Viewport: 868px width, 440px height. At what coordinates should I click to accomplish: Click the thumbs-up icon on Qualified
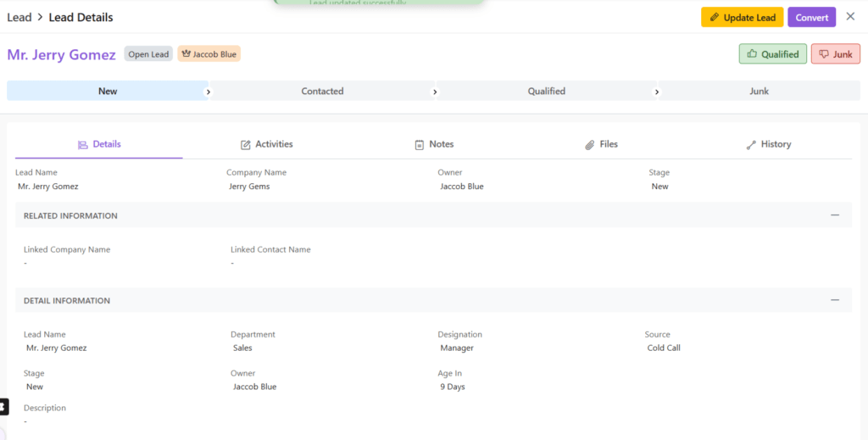click(x=751, y=54)
